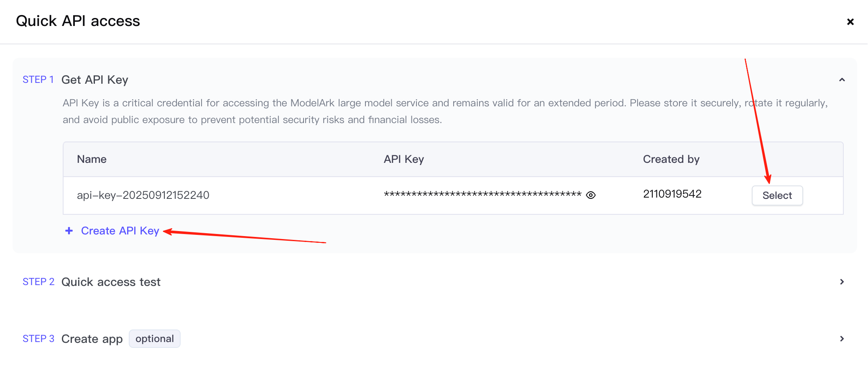Click the STEP 2 label
Viewport: 868px width, 391px height.
(x=38, y=282)
